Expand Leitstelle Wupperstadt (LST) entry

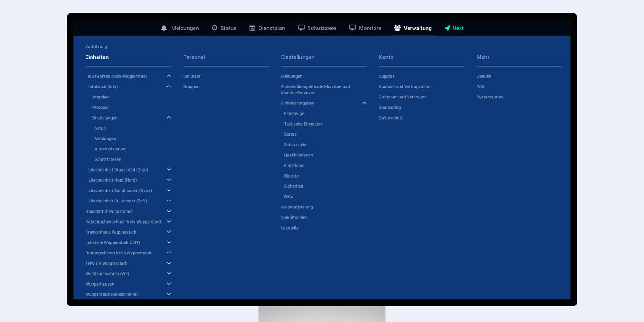[x=169, y=242]
